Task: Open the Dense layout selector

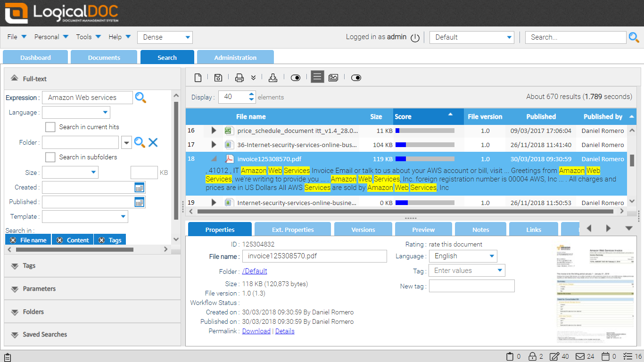Action: [x=165, y=37]
